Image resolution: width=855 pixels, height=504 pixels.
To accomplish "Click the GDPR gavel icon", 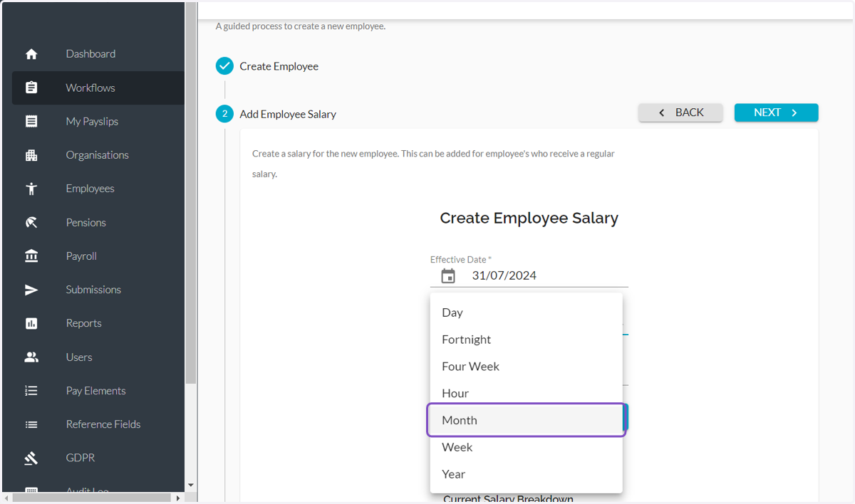I will coord(31,458).
